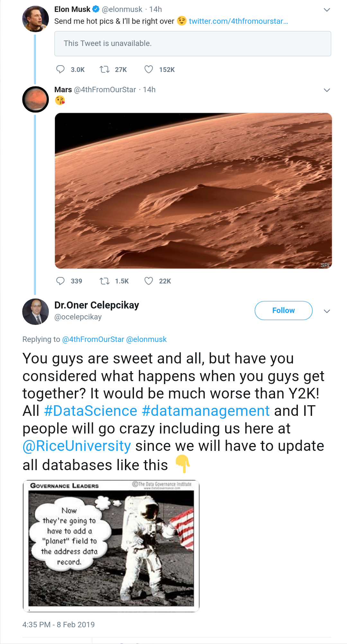
Task: Reply to the Mars tweet
Action: pos(60,281)
